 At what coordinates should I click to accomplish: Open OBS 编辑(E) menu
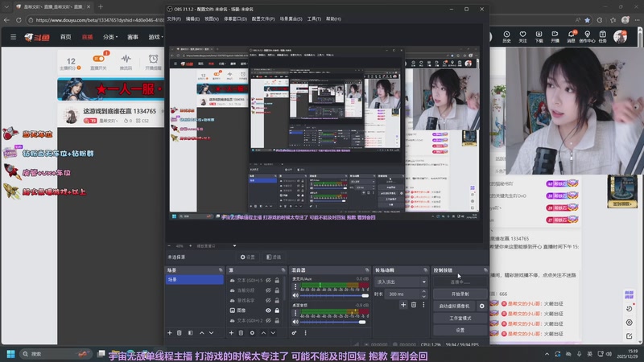(192, 19)
